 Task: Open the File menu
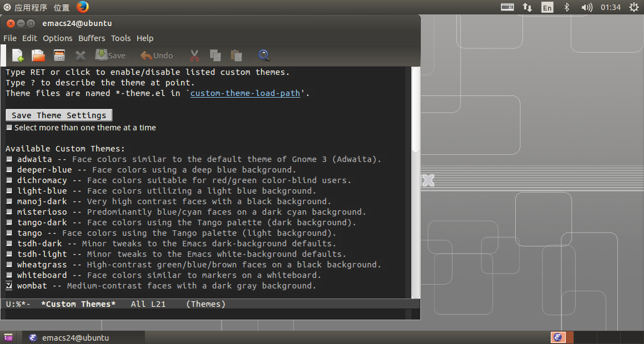point(10,38)
